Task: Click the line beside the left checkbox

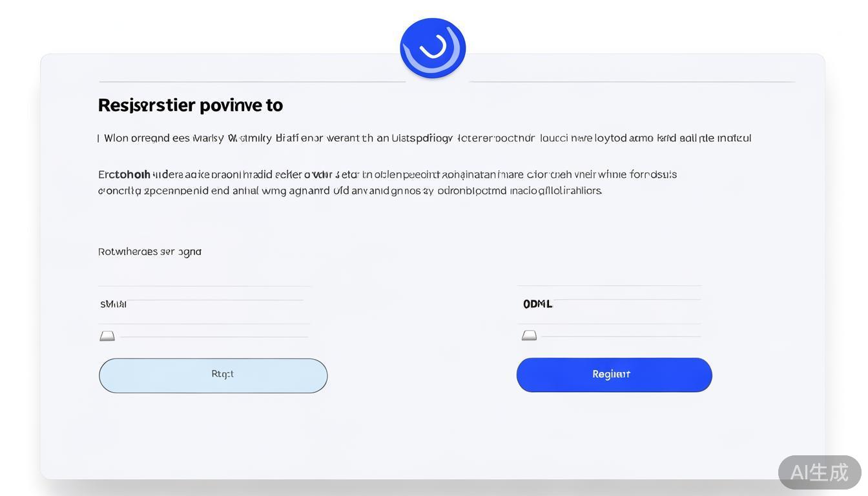Action: tap(214, 337)
